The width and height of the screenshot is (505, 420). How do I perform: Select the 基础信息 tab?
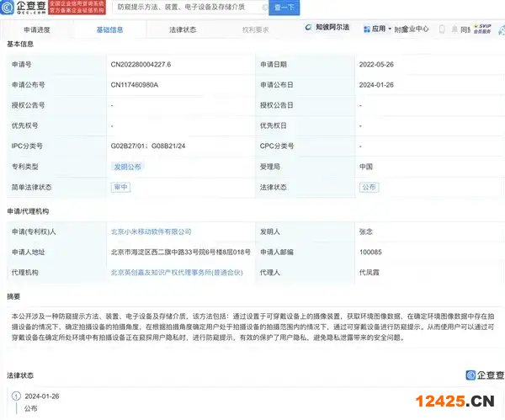(x=109, y=30)
